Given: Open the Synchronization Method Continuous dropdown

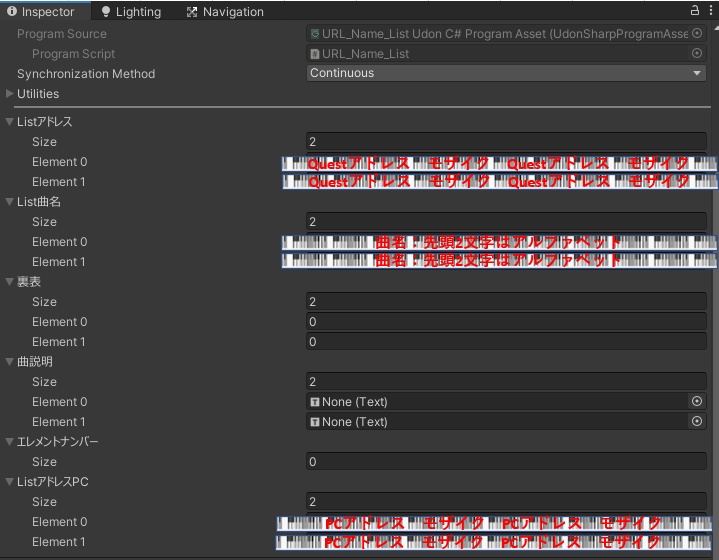Looking at the screenshot, I should [506, 73].
